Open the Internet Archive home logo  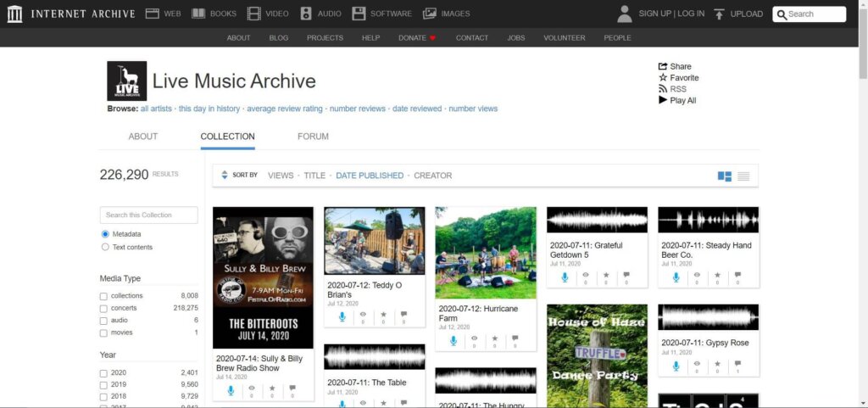click(x=15, y=14)
